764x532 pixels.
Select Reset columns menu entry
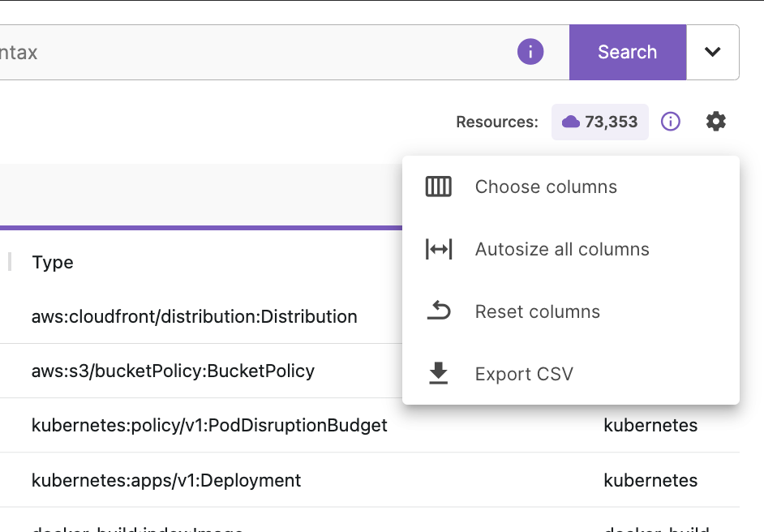point(570,311)
